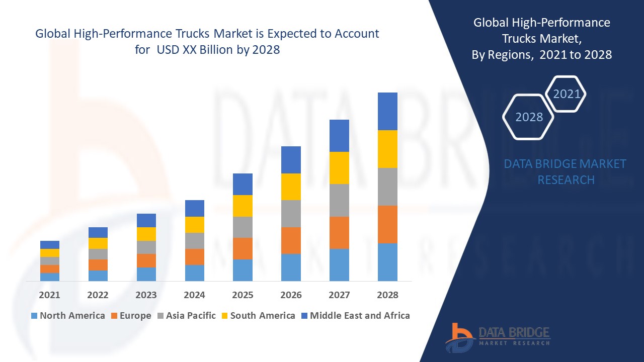Click the Europe legend swatch
The image size is (644, 362).
point(114,316)
